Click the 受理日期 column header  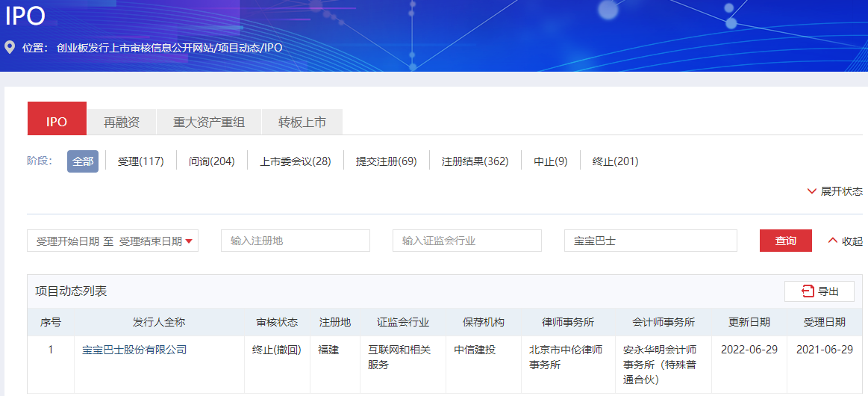[x=825, y=322]
